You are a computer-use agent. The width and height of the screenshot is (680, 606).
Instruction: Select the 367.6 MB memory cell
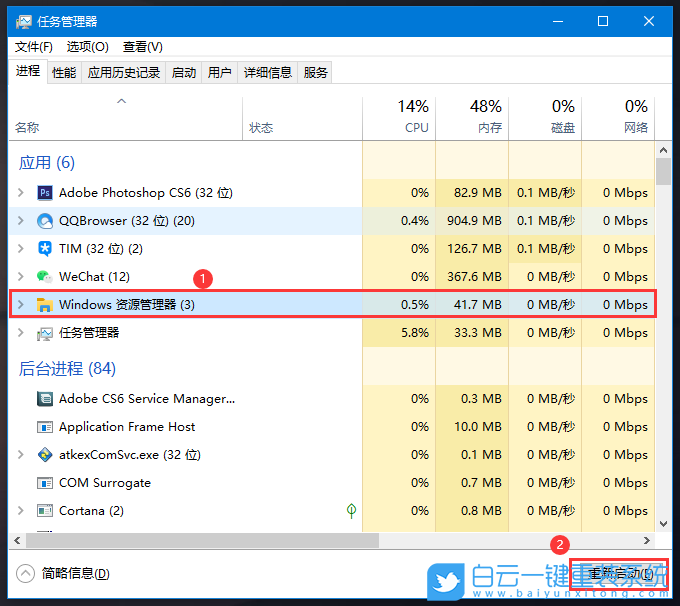472,277
